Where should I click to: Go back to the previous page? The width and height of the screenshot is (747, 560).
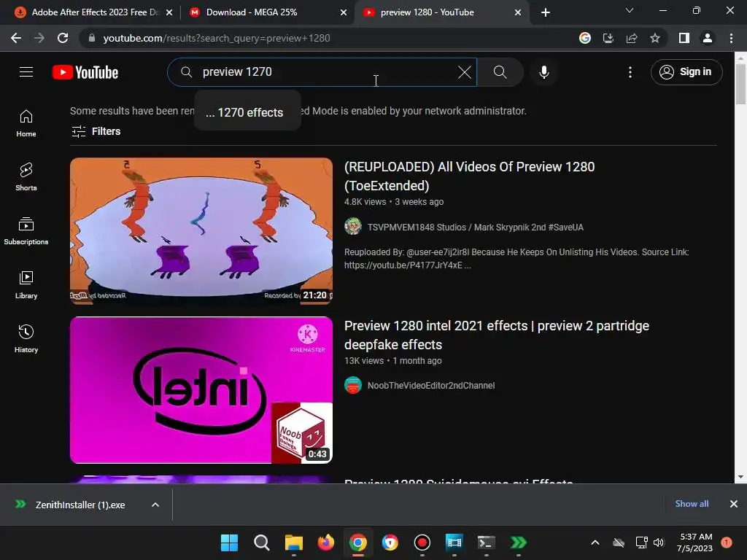[x=16, y=38]
